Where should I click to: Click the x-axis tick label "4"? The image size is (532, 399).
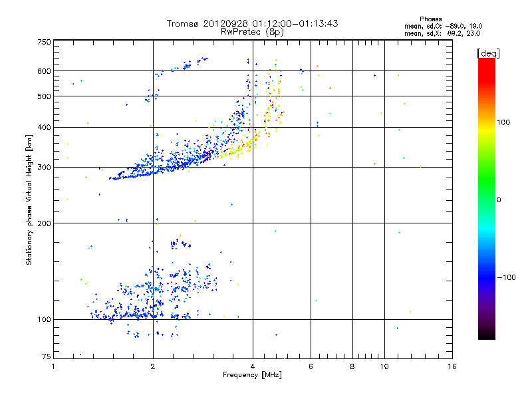pos(253,366)
